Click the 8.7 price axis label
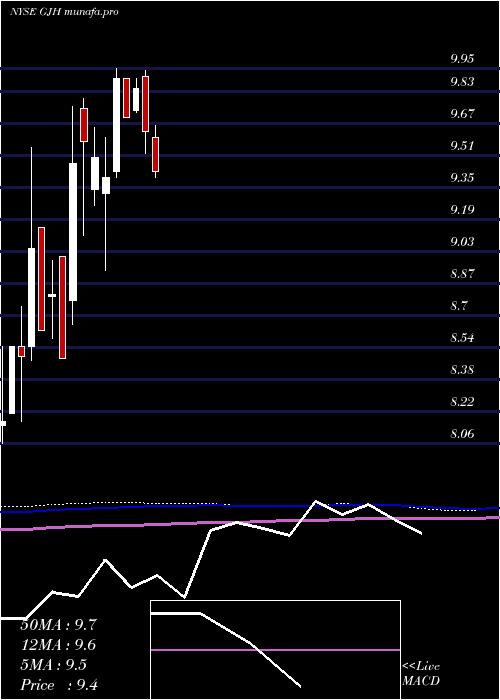 pos(458,305)
